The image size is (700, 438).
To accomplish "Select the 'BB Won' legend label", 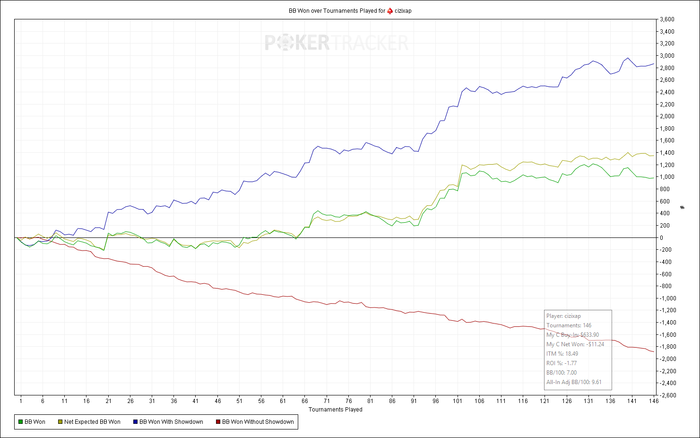I will click(x=35, y=422).
